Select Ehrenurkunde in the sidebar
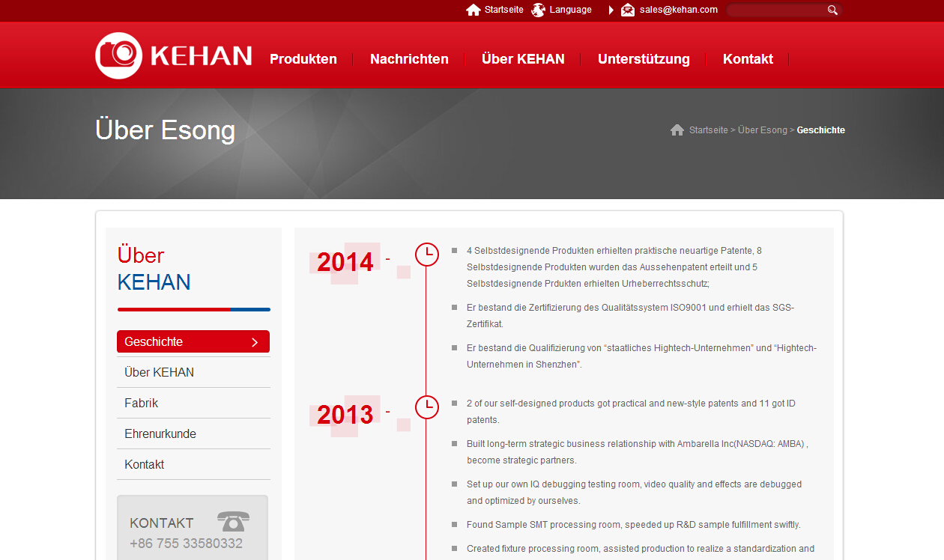 193,433
